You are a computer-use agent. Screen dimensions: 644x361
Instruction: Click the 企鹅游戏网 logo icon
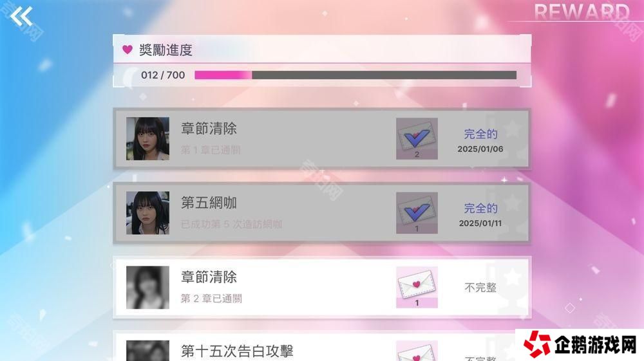pos(537,344)
